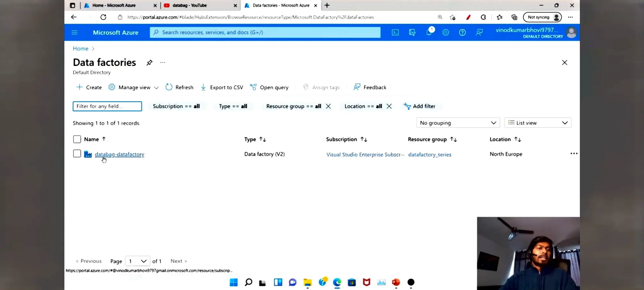Click the Microsoft Azure logo text
The width and height of the screenshot is (644, 290).
pos(116,32)
